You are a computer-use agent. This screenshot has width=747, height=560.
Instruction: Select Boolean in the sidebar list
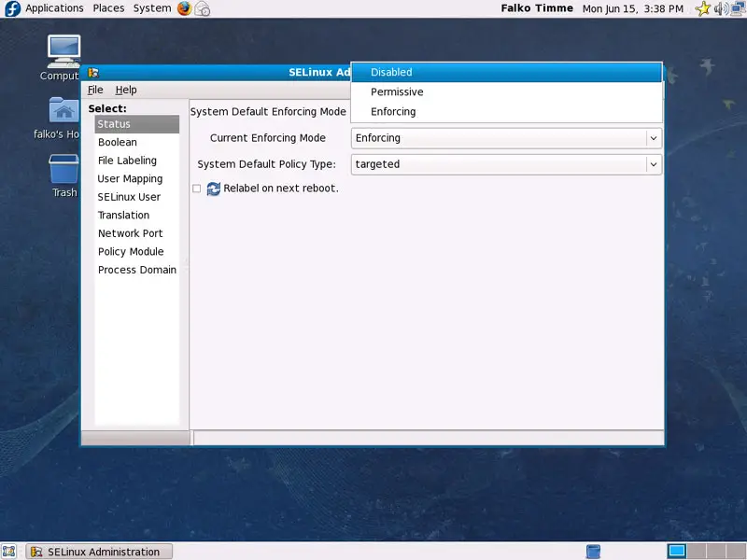[x=136, y=143]
